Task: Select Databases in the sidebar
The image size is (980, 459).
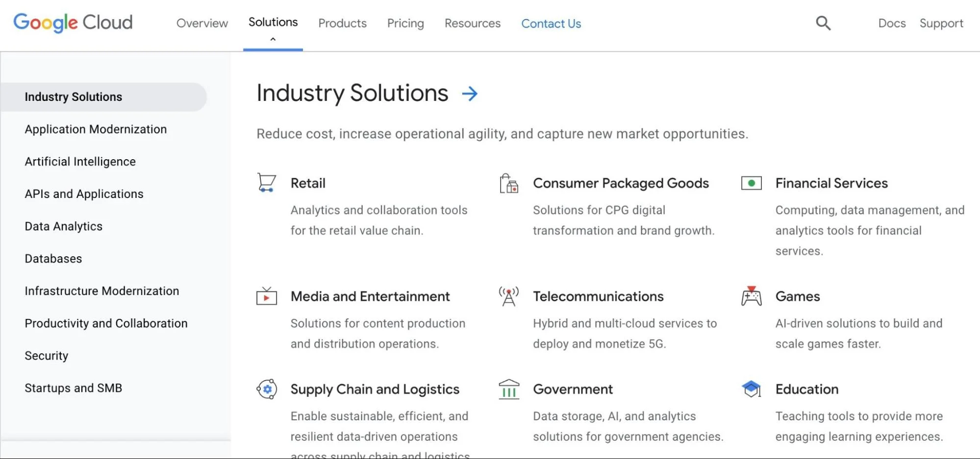Action: point(53,259)
